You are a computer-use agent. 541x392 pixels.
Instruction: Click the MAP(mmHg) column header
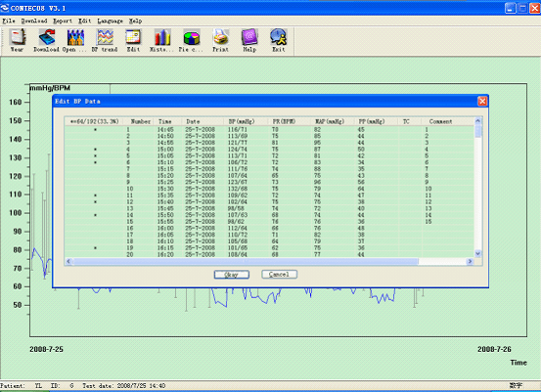point(333,121)
